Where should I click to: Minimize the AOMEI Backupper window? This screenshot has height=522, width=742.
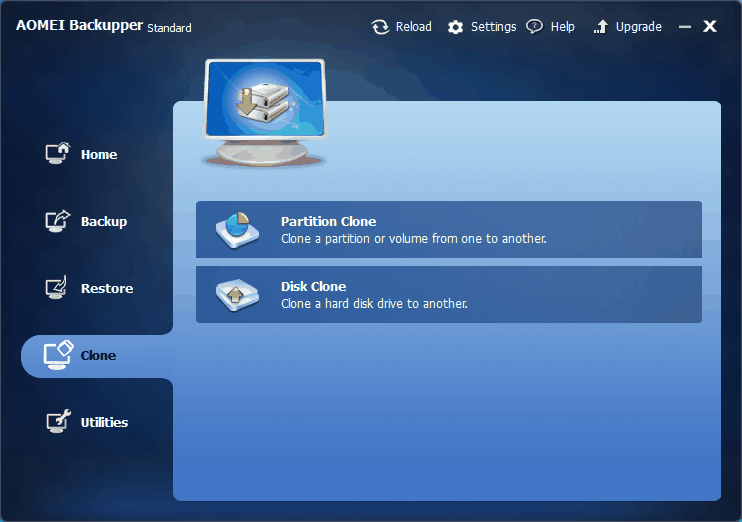685,27
